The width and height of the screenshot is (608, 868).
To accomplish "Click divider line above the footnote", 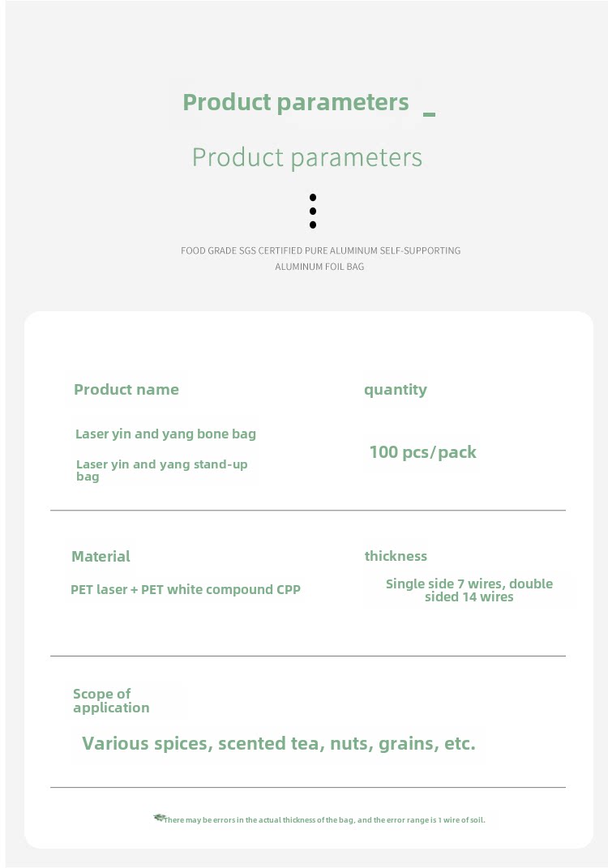I will [x=308, y=787].
